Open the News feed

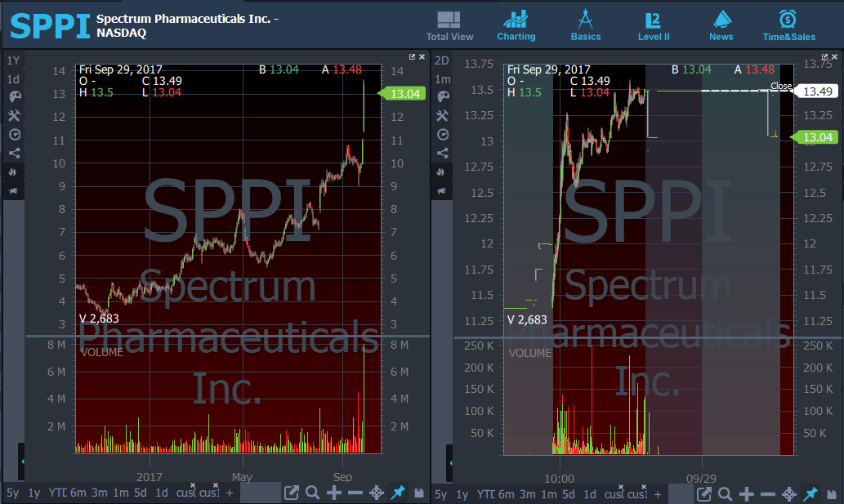[x=721, y=25]
